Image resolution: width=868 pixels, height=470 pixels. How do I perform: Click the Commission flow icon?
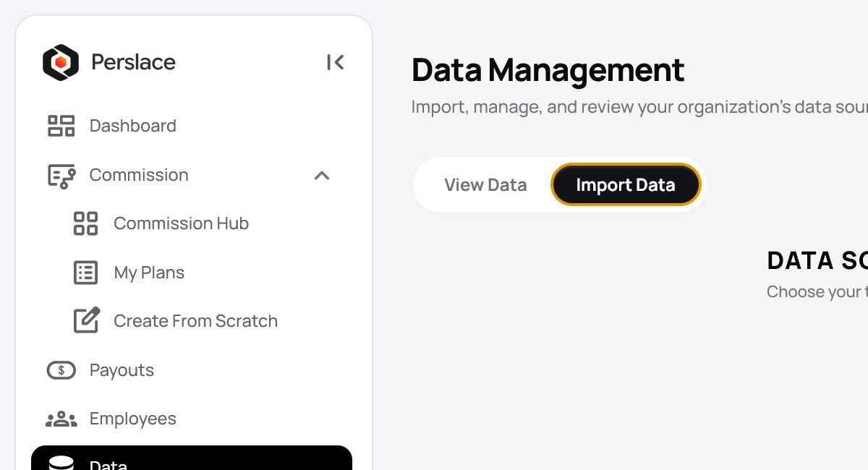tap(61, 176)
